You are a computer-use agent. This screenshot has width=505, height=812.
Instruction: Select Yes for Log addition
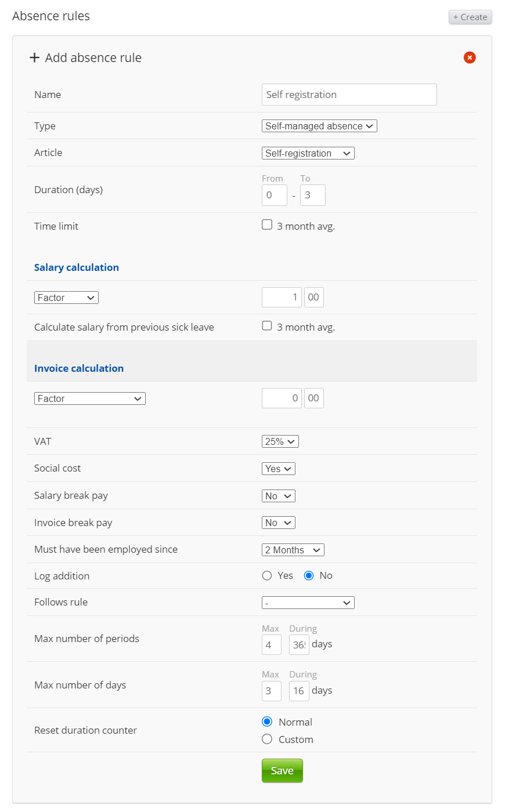click(267, 576)
